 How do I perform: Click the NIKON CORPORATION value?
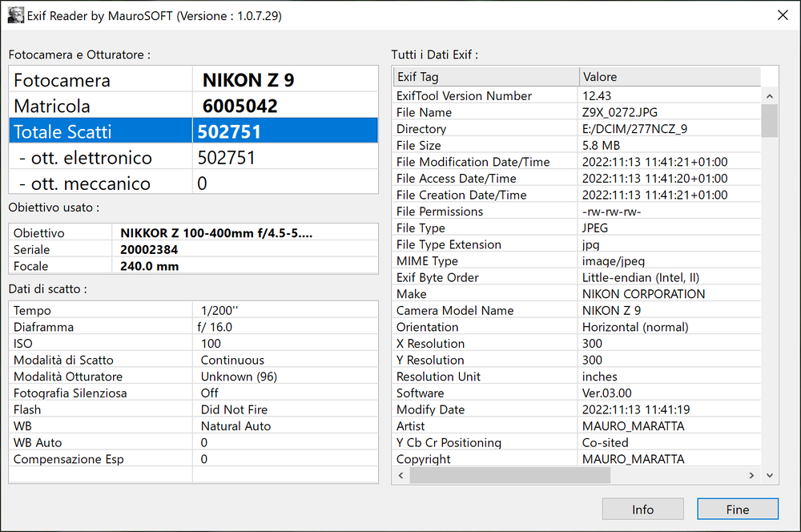click(x=643, y=294)
